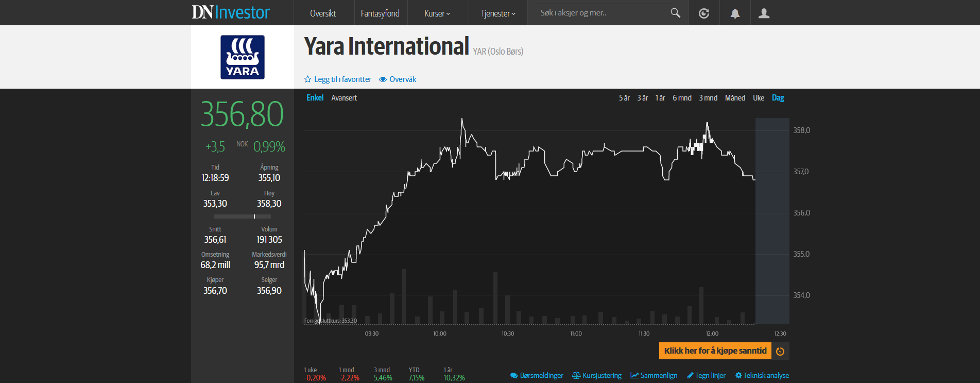Select the 3 år chart period
Image resolution: width=980 pixels, height=383 pixels.
[x=643, y=97]
